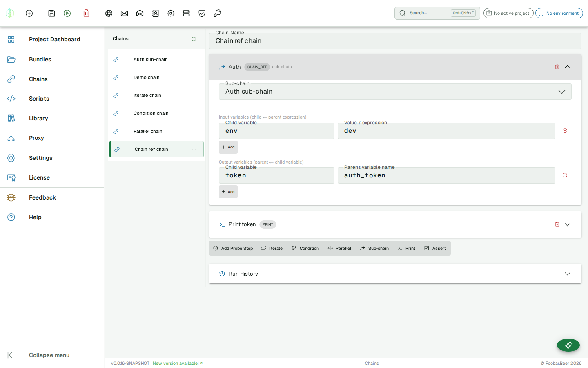Go to Scripts section

pyautogui.click(x=52, y=99)
